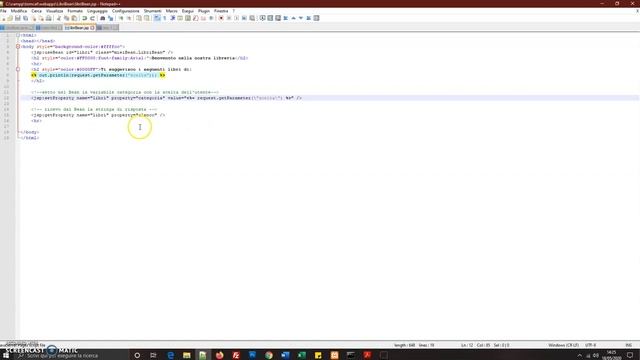
Task: Start macro recording with red Record icon
Action: (221, 18)
